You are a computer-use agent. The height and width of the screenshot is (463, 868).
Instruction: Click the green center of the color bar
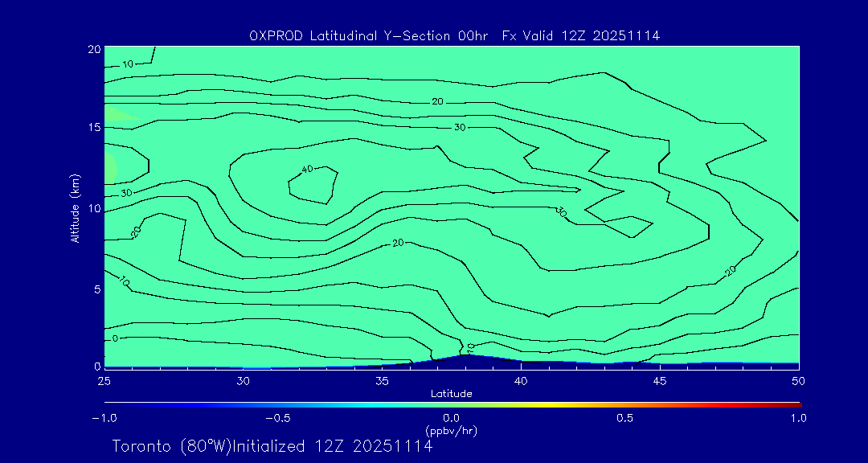(452, 405)
